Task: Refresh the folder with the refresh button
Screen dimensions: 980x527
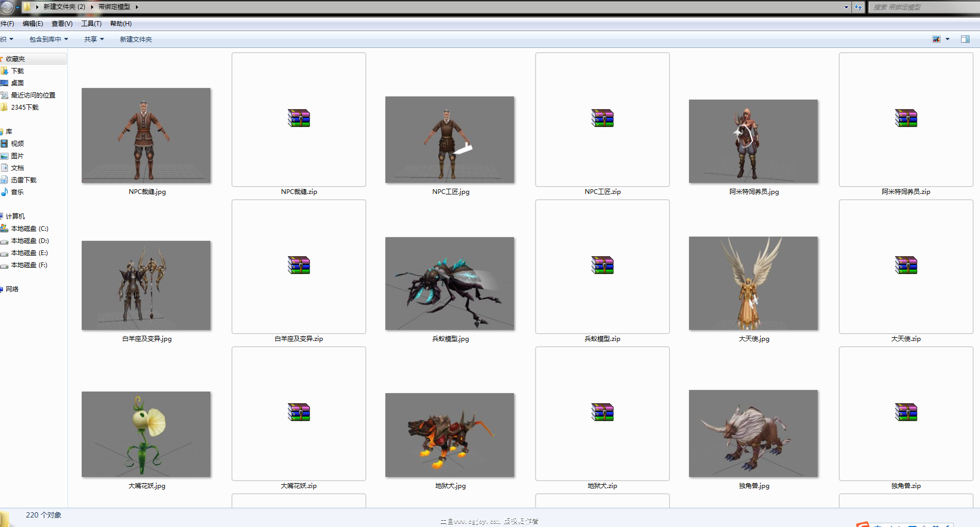Action: [858, 7]
